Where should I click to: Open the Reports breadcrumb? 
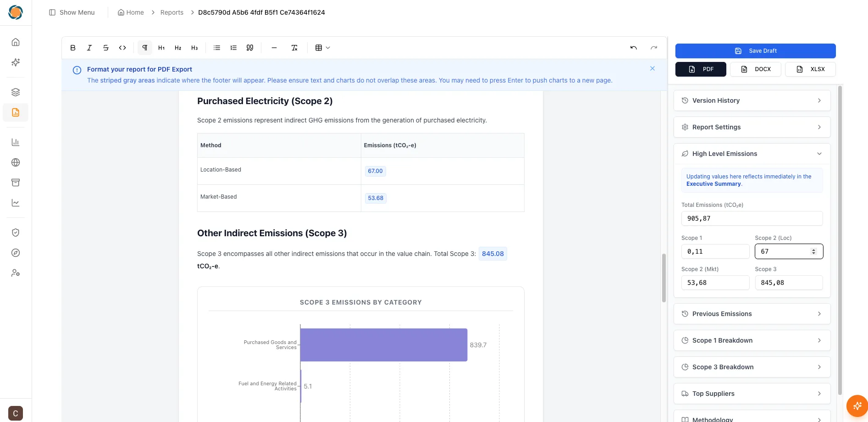171,12
